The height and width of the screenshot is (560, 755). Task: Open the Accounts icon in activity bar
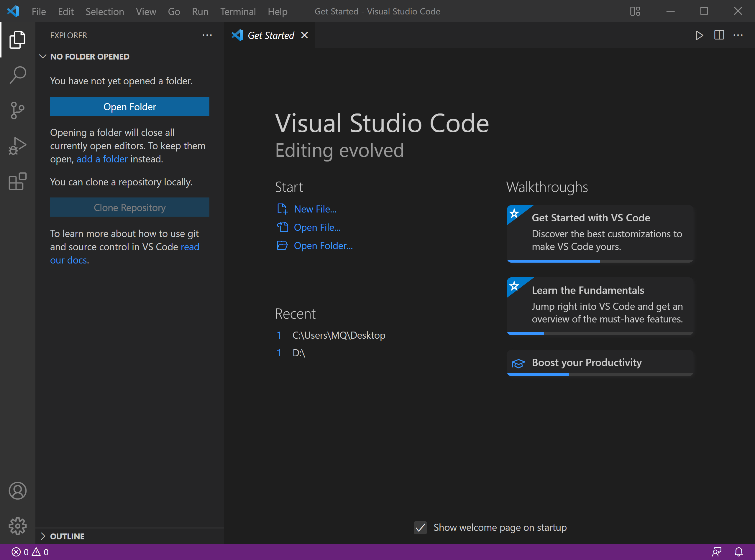coord(17,491)
